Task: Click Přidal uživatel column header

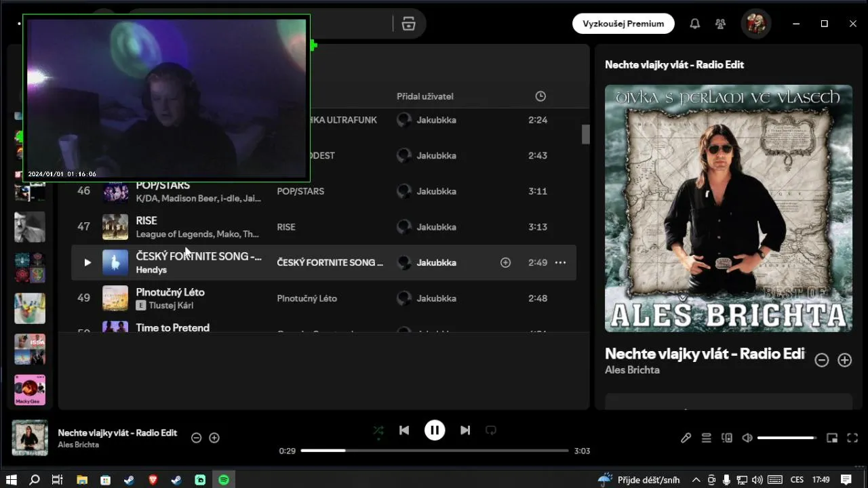Action: [x=425, y=96]
